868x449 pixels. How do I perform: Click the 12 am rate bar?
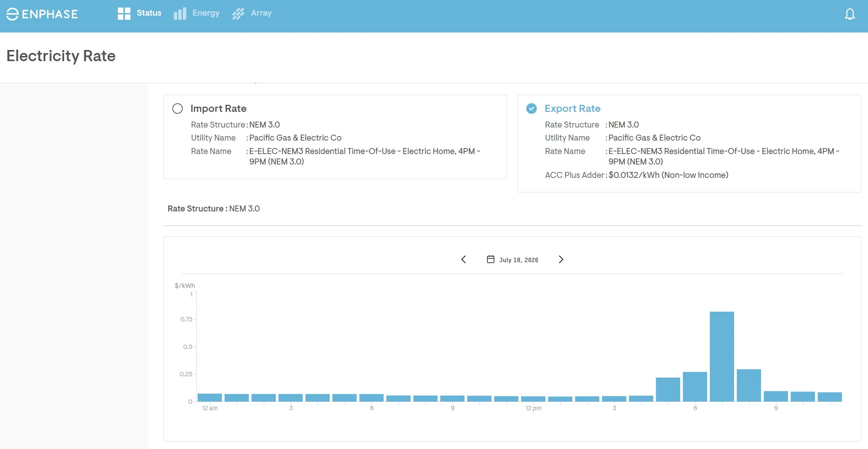click(x=210, y=398)
